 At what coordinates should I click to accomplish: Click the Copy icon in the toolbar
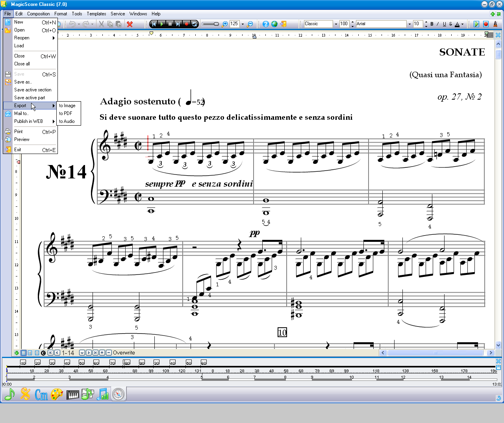click(110, 24)
